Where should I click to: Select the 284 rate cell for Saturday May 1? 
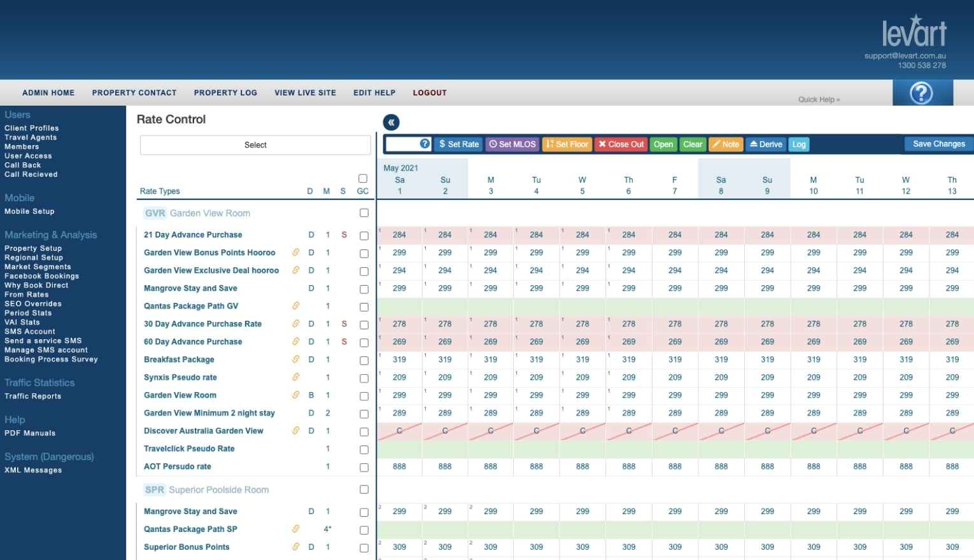399,235
